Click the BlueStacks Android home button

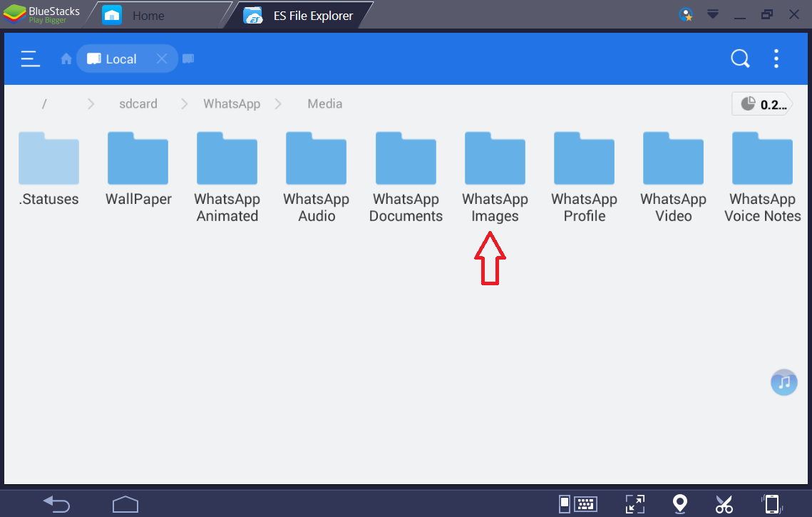pos(125,504)
